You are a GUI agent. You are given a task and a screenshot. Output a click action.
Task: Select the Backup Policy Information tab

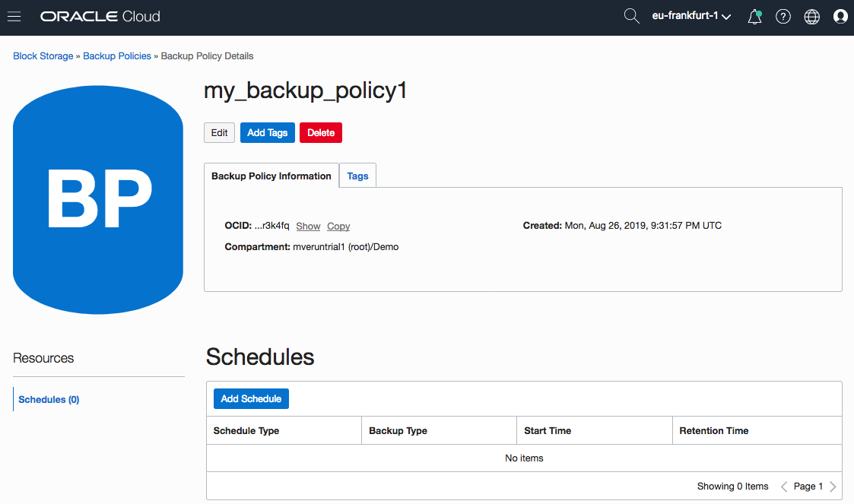[271, 176]
